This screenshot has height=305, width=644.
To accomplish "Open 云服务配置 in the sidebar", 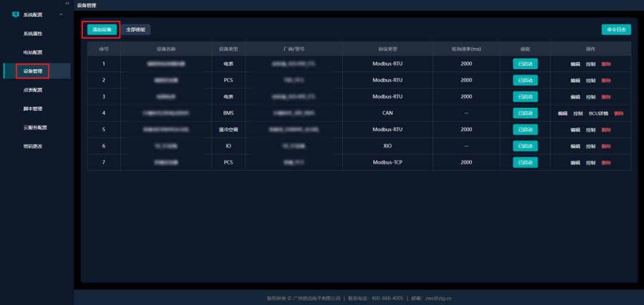I will (x=35, y=127).
